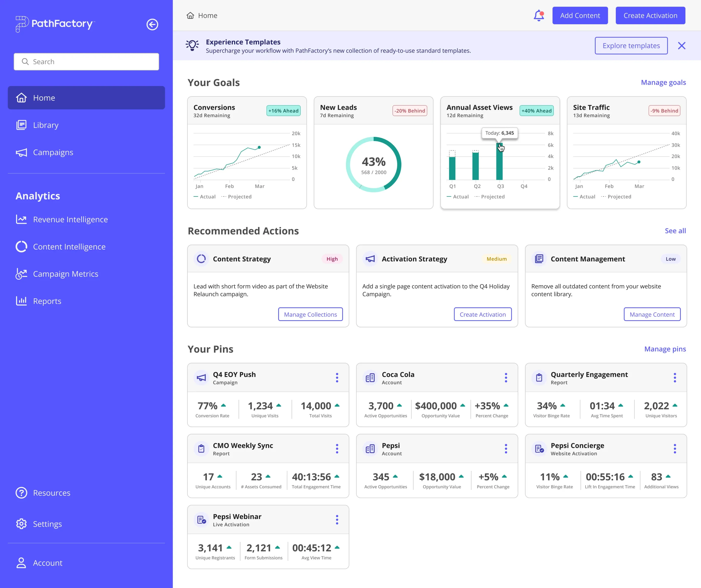Image resolution: width=701 pixels, height=588 pixels.
Task: Click Manage Collections button
Action: tap(310, 315)
